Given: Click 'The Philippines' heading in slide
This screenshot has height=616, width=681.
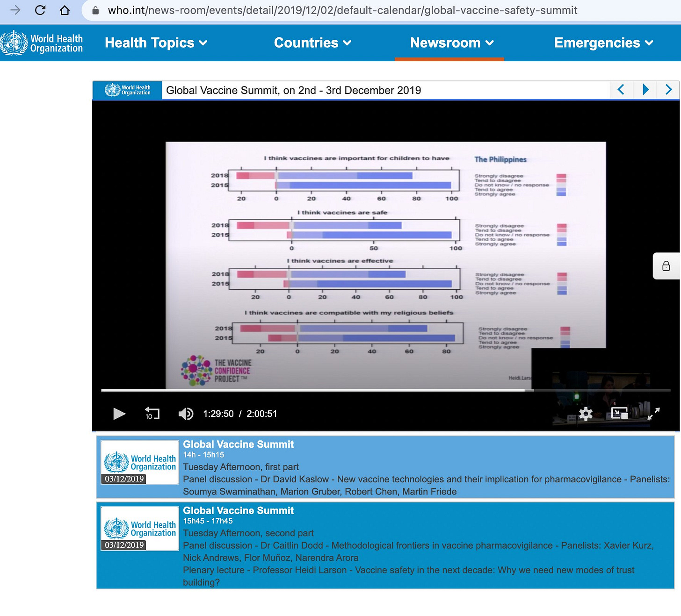Looking at the screenshot, I should [x=500, y=159].
